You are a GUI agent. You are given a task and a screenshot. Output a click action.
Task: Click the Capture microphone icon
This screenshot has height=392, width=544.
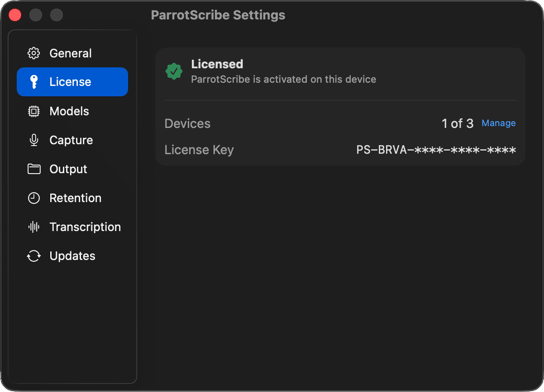[x=34, y=140]
